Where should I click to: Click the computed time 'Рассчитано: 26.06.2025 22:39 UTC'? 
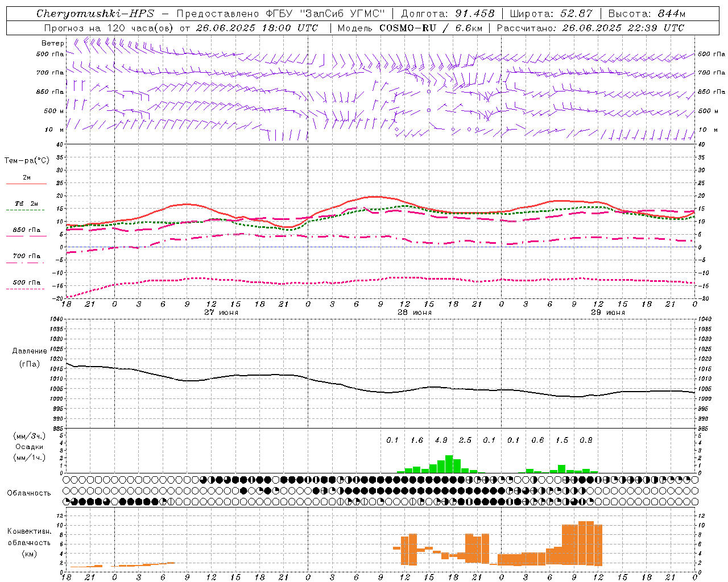(x=590, y=28)
